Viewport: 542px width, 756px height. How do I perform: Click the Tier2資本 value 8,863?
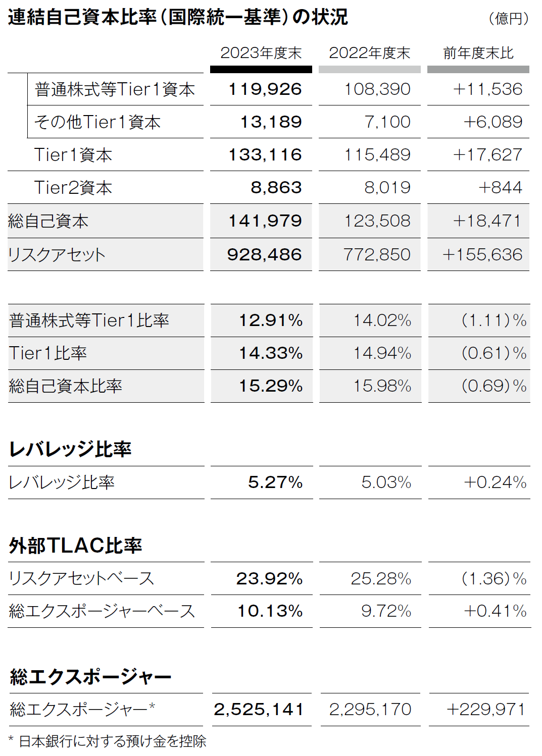276,188
